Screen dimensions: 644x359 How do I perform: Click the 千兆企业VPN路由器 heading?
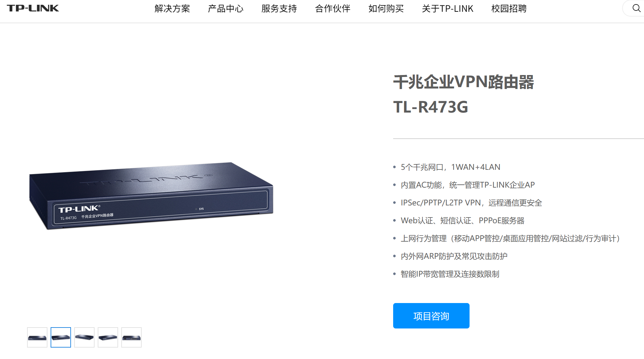464,82
